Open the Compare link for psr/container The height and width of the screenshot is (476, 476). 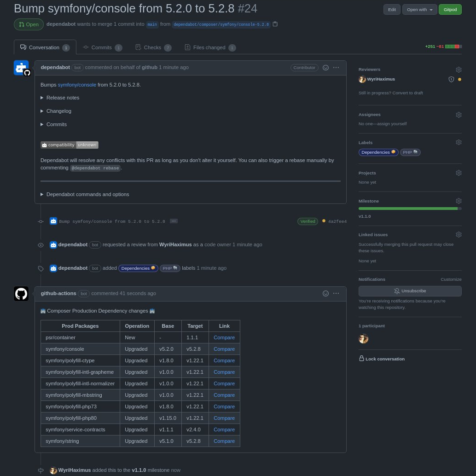pyautogui.click(x=224, y=337)
